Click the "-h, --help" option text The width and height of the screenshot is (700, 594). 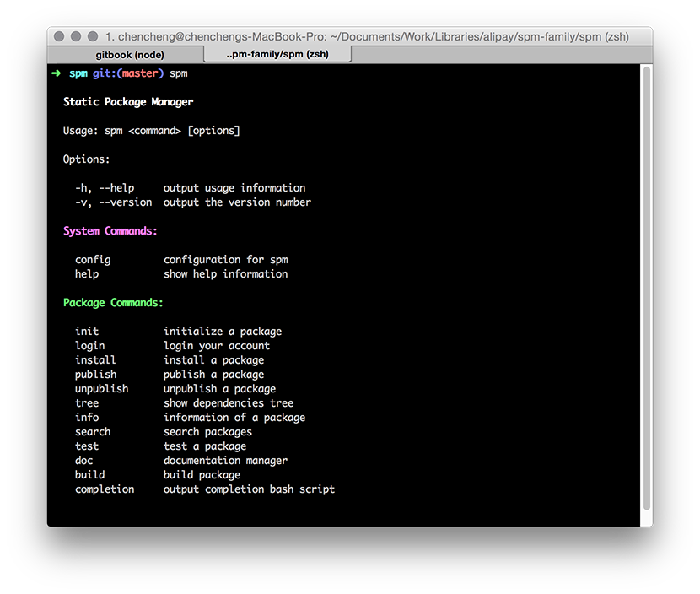(x=105, y=188)
